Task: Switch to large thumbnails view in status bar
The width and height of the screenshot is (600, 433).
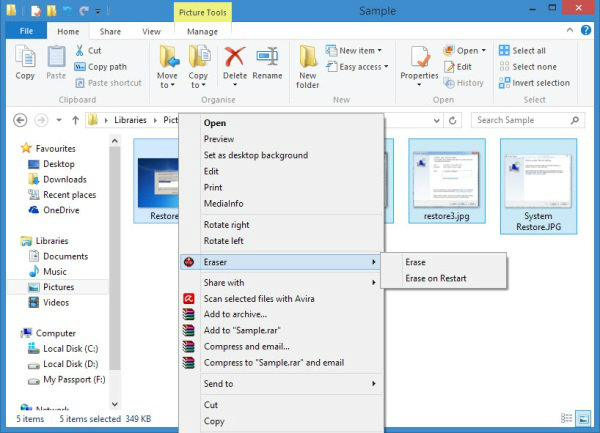Action: point(585,418)
